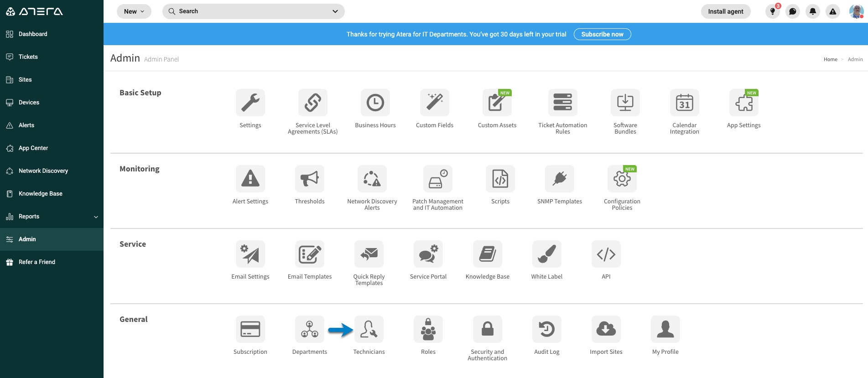Open White Label brush icon
868x378 pixels.
[547, 254]
